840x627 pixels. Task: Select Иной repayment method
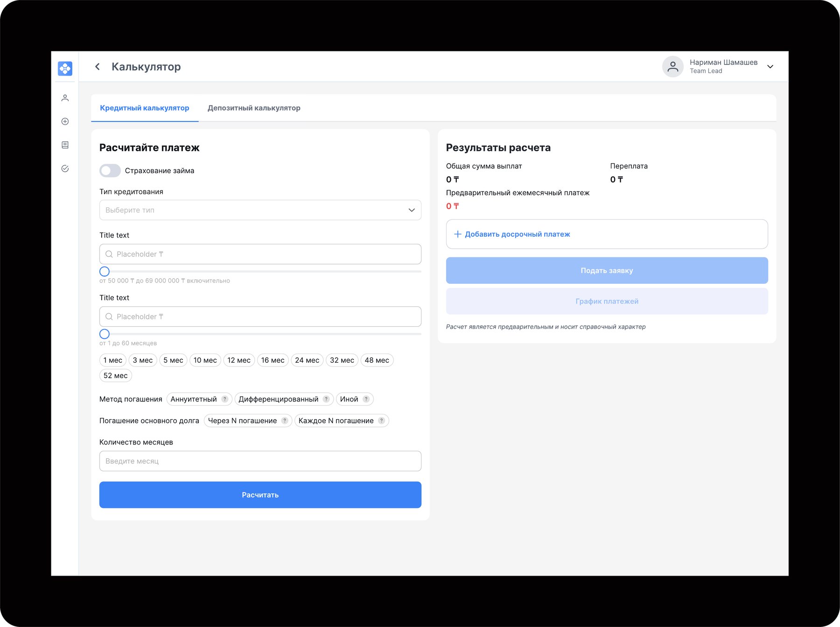click(355, 399)
